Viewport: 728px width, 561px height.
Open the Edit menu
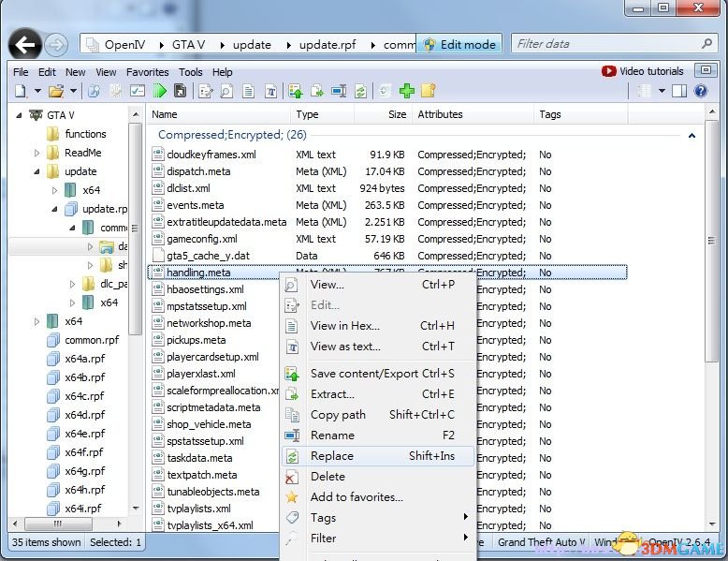[47, 72]
